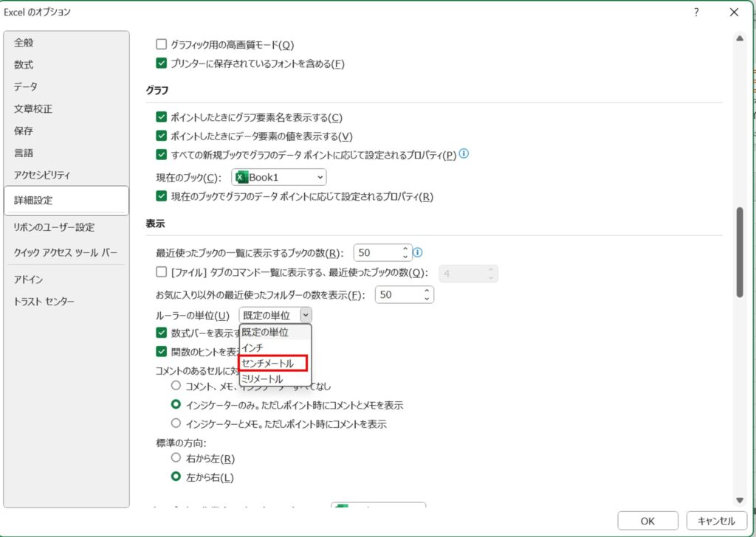Viewport: 756px width, 537px height.
Task: Open the ? help button in title bar
Action: point(696,13)
